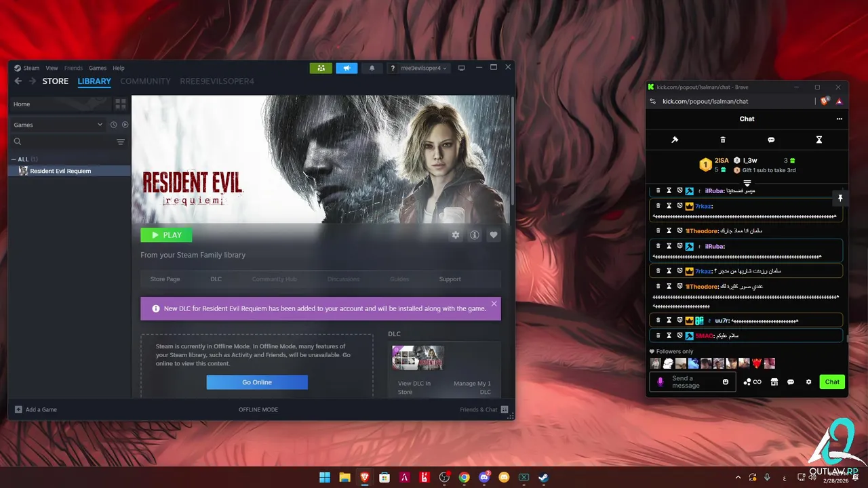The height and width of the screenshot is (488, 868).
Task: Open Steam Family green button in title bar
Action: [321, 68]
